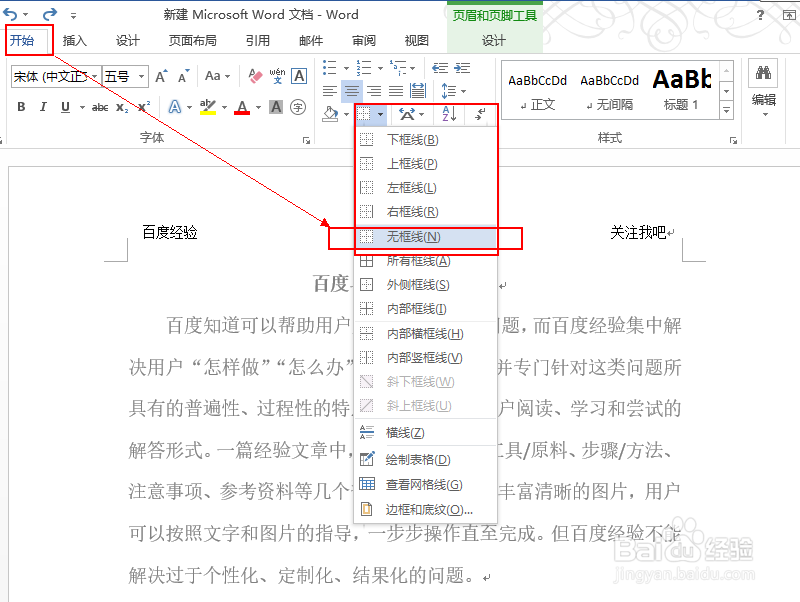Toggle Subscript formatting
Image resolution: width=800 pixels, height=602 pixels.
click(x=122, y=107)
